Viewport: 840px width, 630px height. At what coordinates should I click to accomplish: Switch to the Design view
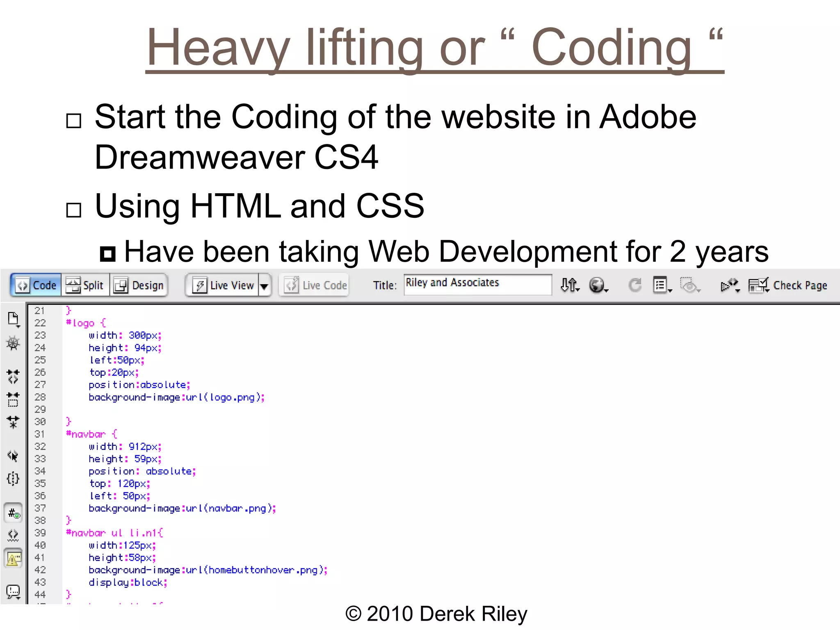(139, 285)
